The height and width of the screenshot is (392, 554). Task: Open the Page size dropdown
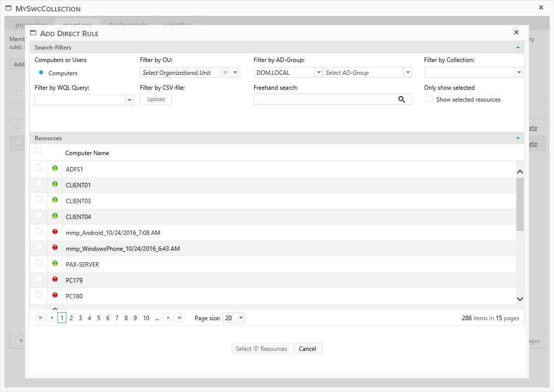click(241, 318)
